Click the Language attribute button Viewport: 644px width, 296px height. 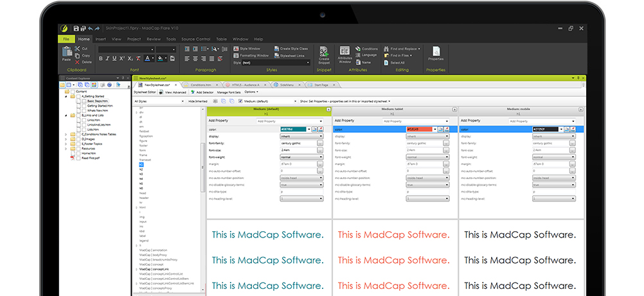[x=366, y=55]
